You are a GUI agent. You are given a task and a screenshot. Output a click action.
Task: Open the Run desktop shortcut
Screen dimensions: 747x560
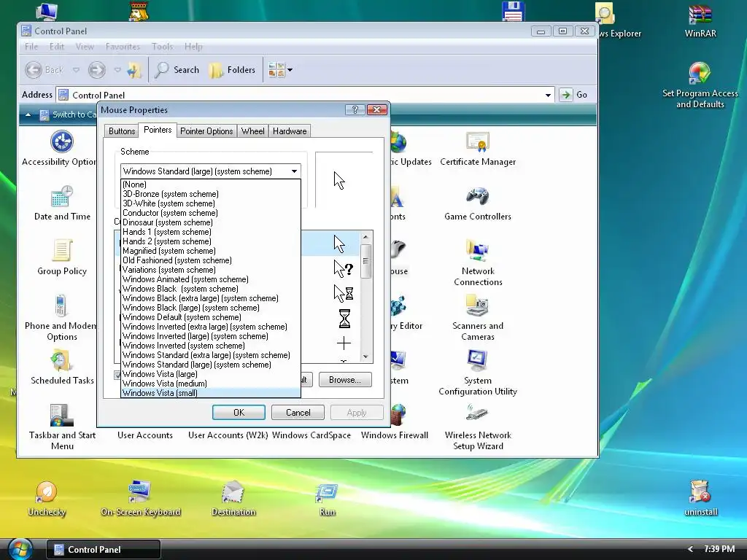[328, 498]
